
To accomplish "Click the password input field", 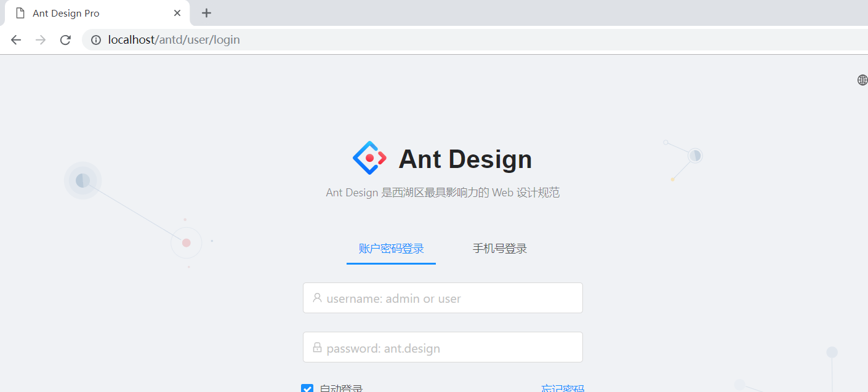I will (x=443, y=347).
